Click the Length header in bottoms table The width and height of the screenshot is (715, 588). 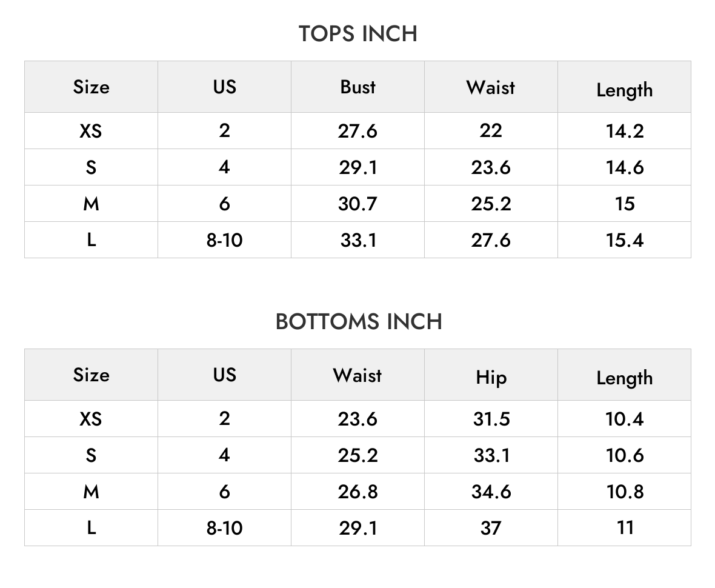[x=625, y=378]
